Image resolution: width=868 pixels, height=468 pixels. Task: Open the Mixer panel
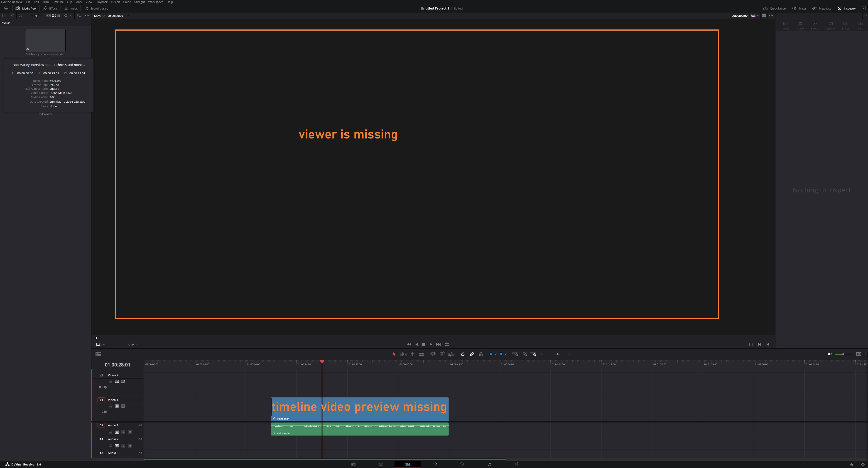coord(799,8)
